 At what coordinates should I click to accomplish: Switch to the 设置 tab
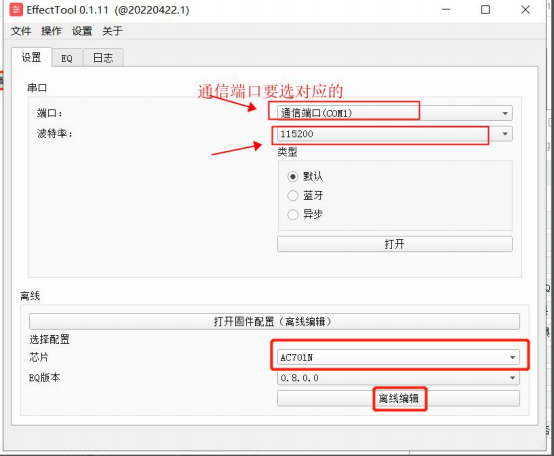(x=31, y=57)
